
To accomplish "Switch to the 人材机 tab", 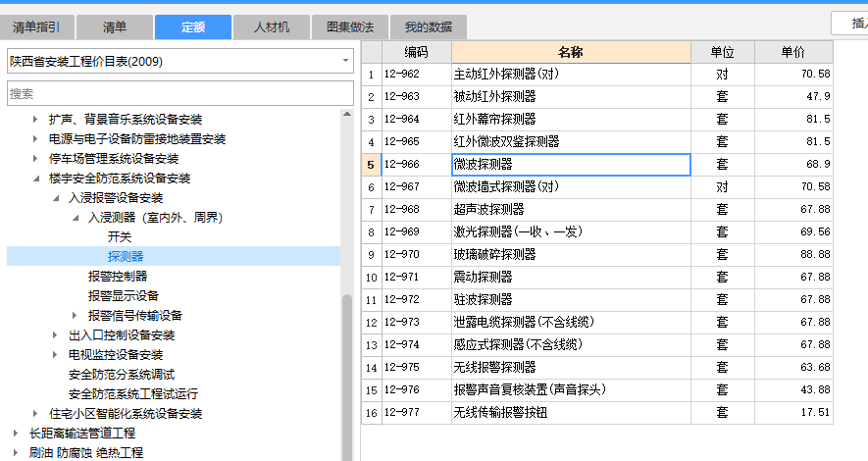I will tap(272, 27).
